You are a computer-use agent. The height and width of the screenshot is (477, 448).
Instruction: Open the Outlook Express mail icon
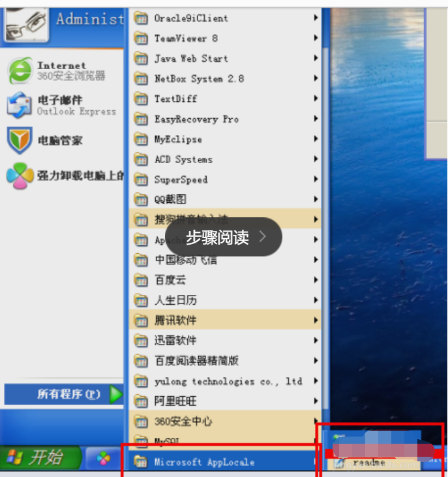tap(19, 105)
